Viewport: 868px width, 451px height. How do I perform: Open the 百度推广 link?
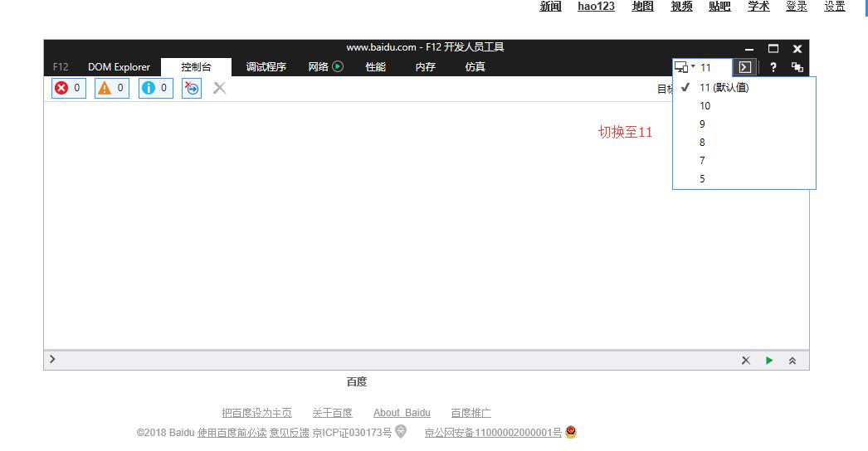click(x=471, y=413)
